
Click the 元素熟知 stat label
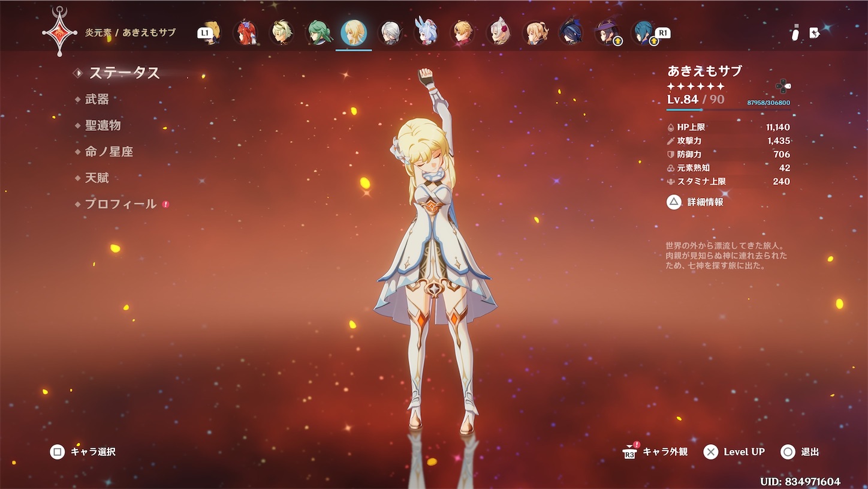coord(694,168)
